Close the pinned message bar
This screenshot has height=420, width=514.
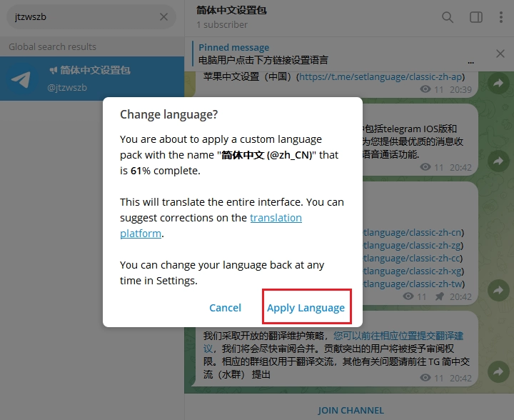click(500, 54)
